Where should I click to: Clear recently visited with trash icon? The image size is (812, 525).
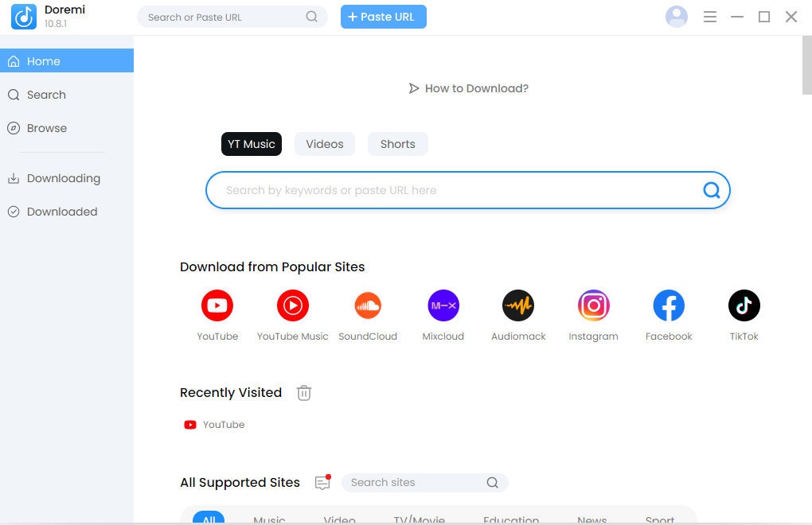pyautogui.click(x=304, y=393)
